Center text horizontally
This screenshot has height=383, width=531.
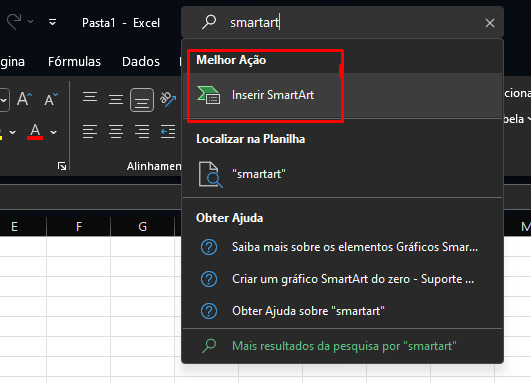116,131
